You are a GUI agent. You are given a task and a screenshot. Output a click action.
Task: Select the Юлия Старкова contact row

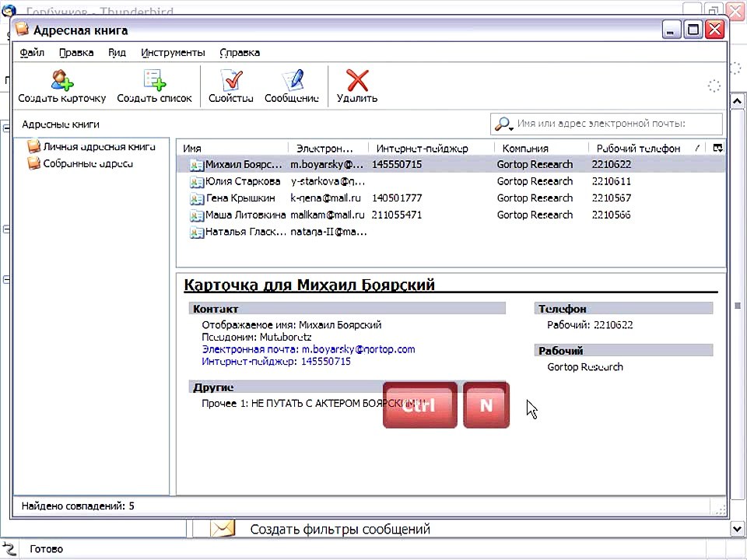pos(451,181)
